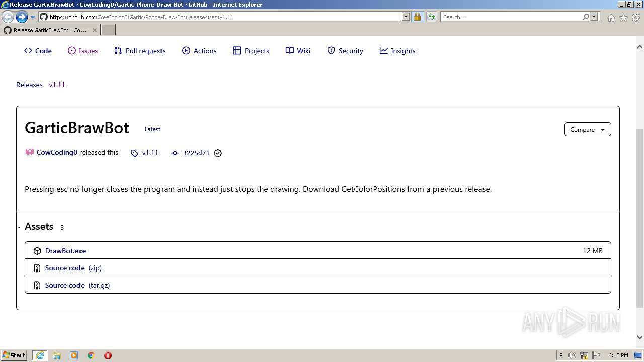Image resolution: width=644 pixels, height=362 pixels.
Task: Click the CowCoding0 avatar icon
Action: coord(30,152)
